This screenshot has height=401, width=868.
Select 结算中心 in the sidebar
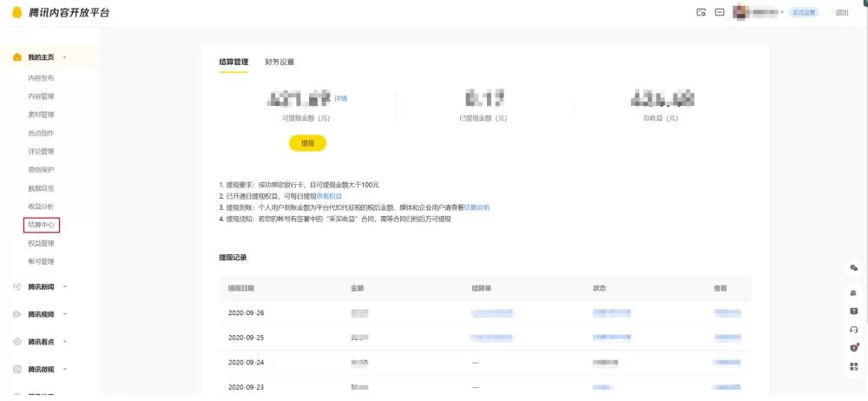point(42,225)
